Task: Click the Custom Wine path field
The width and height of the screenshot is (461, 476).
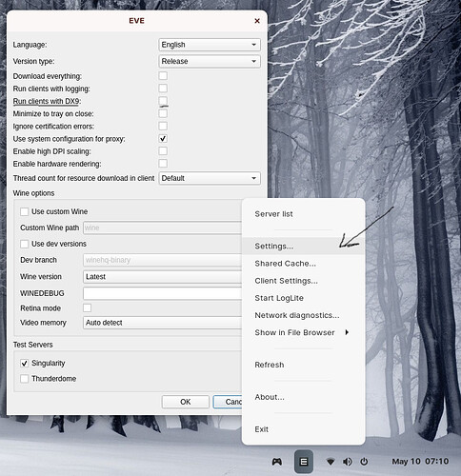Action: (x=162, y=228)
